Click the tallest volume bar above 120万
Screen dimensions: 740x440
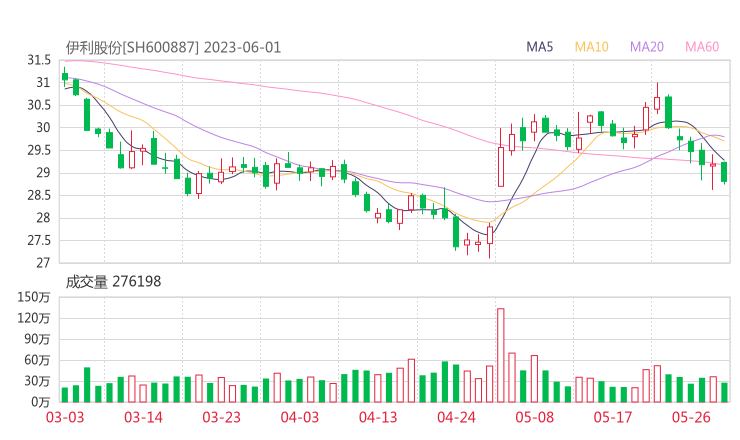501,355
